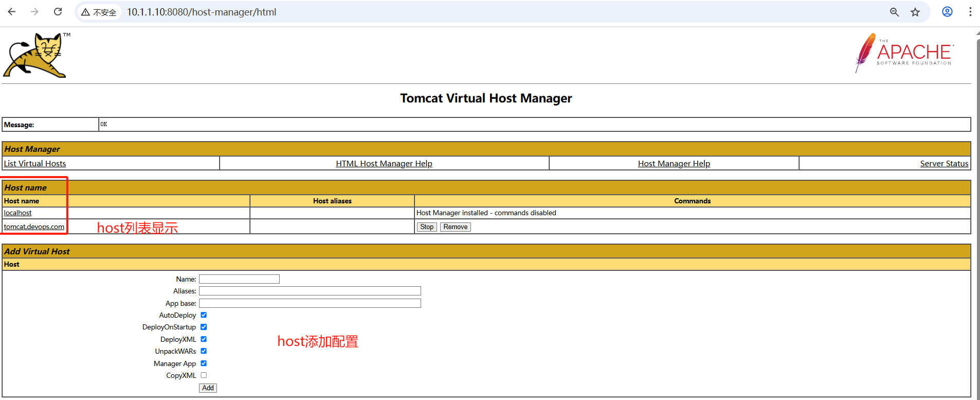The height and width of the screenshot is (400, 980).
Task: Click the 'OK' message text
Action: 104,124
